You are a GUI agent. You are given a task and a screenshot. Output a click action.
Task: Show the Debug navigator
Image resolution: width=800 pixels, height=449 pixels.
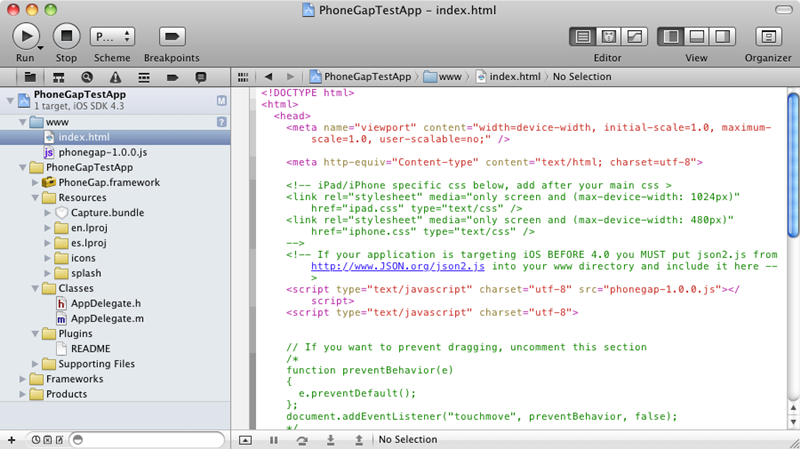click(x=144, y=78)
